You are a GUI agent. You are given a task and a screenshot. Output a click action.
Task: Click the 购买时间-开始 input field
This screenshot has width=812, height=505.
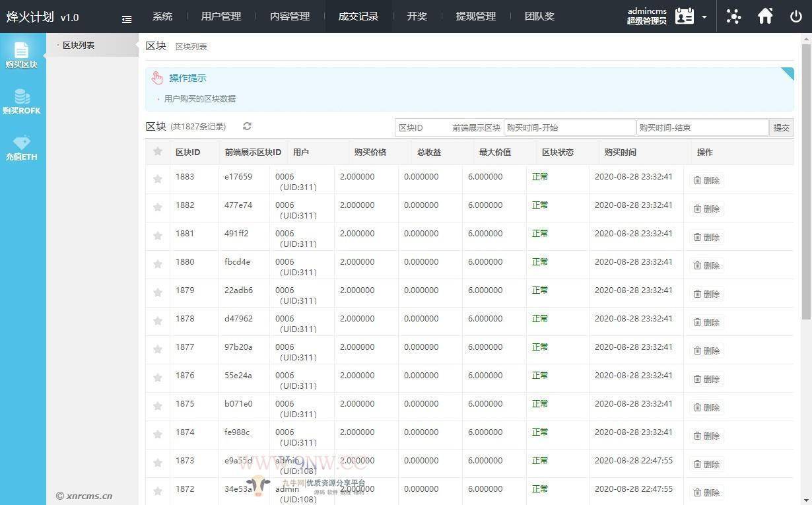[x=569, y=127]
